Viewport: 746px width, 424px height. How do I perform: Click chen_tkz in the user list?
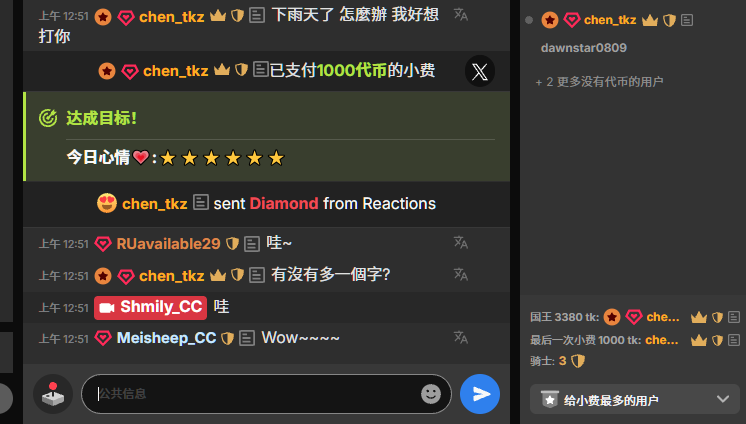point(610,20)
